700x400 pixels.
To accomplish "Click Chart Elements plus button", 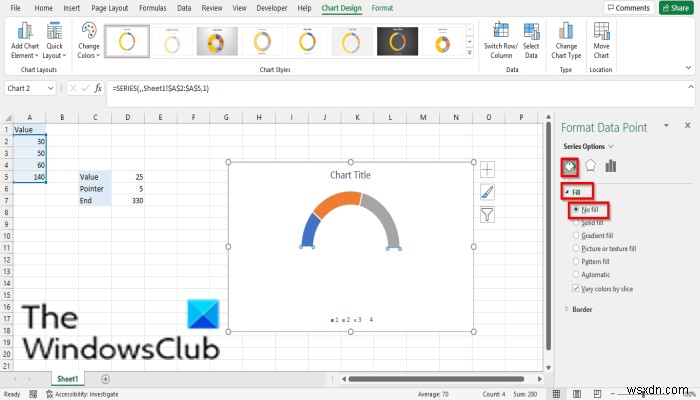I will pos(487,170).
